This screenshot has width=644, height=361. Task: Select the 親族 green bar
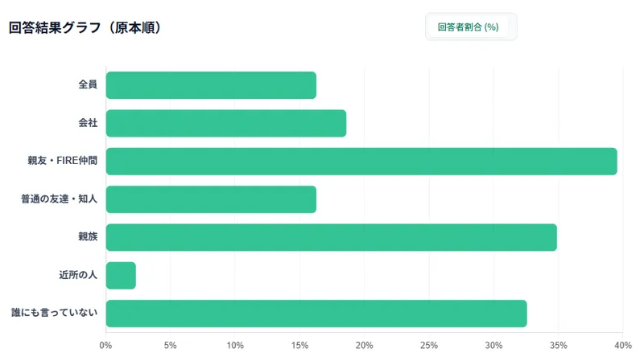[332, 237]
